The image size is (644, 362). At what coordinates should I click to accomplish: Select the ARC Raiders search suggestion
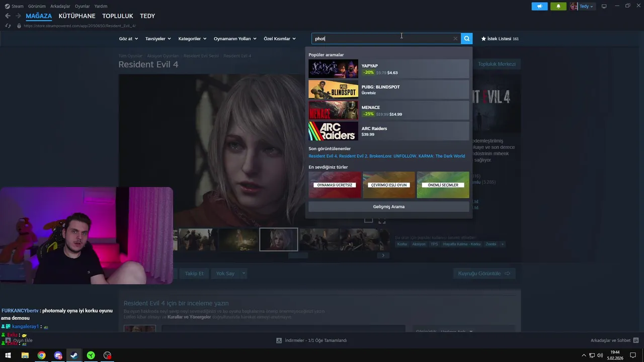[388, 131]
